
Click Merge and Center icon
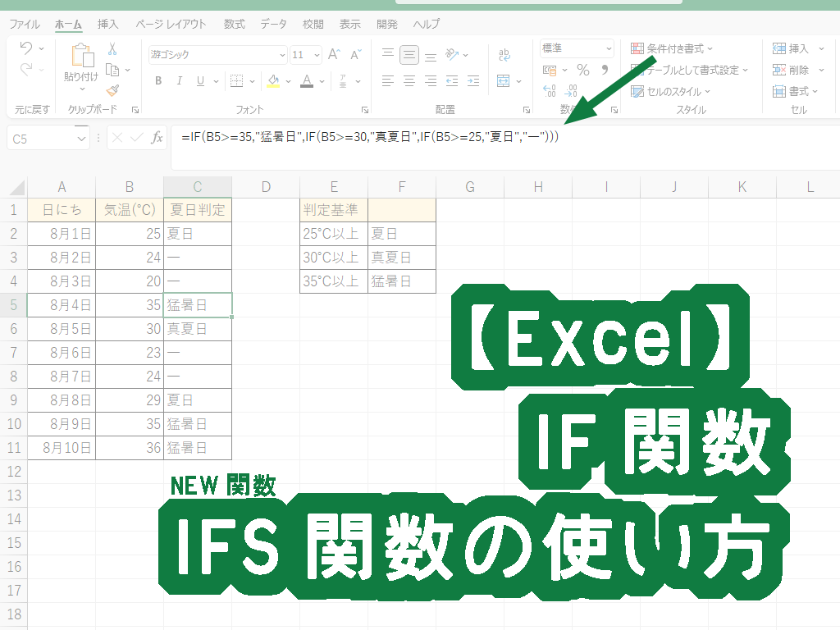click(503, 81)
